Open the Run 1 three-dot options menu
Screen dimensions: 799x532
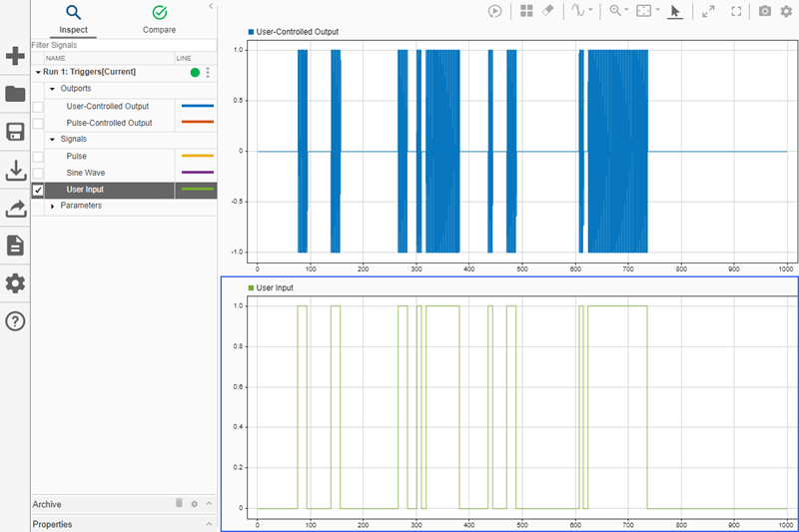click(208, 73)
